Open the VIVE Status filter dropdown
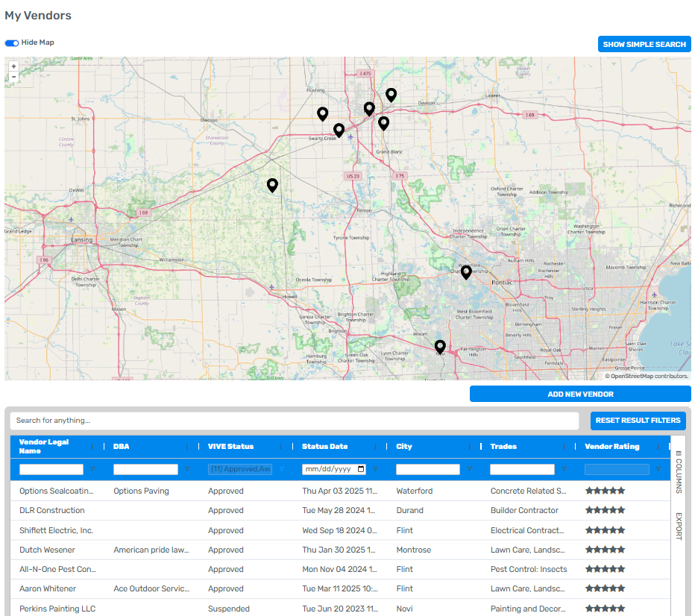695x616 pixels. 239,469
